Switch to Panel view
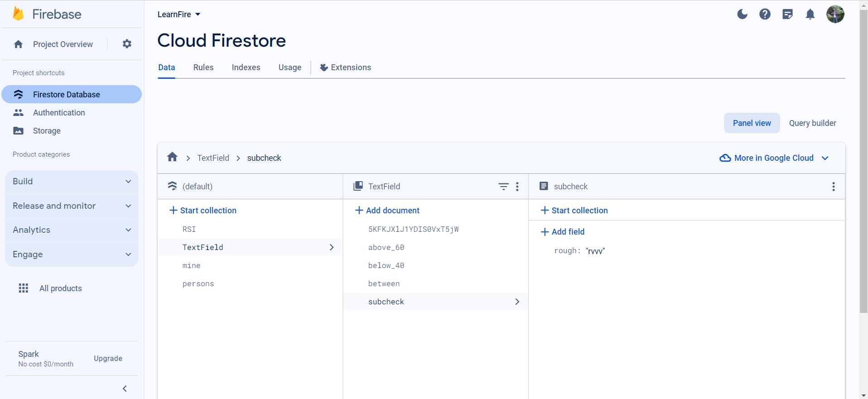The height and width of the screenshot is (399, 868). pyautogui.click(x=752, y=123)
